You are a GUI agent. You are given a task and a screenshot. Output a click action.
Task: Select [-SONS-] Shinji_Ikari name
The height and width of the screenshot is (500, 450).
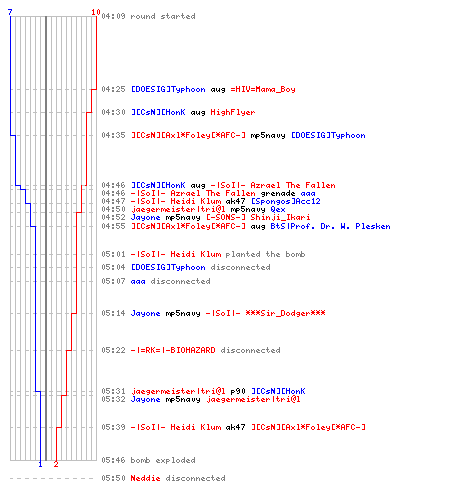258,217
